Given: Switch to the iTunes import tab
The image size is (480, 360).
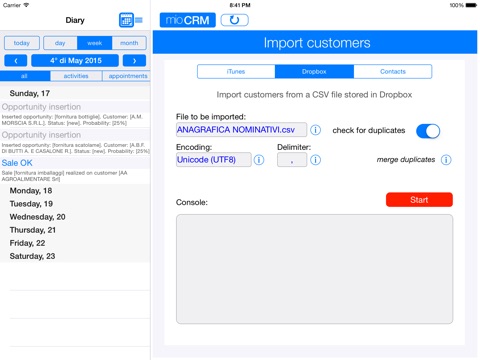Looking at the screenshot, I should 236,72.
